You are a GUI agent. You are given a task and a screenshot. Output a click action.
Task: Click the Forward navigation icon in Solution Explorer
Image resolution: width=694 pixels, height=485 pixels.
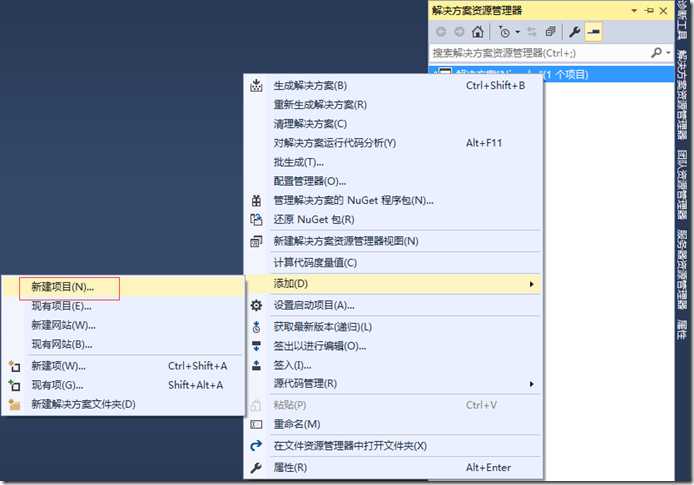459,32
